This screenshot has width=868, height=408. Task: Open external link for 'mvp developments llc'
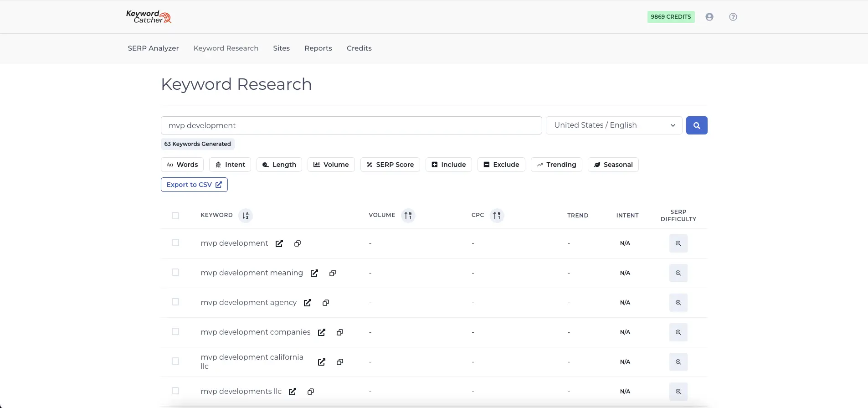point(293,392)
